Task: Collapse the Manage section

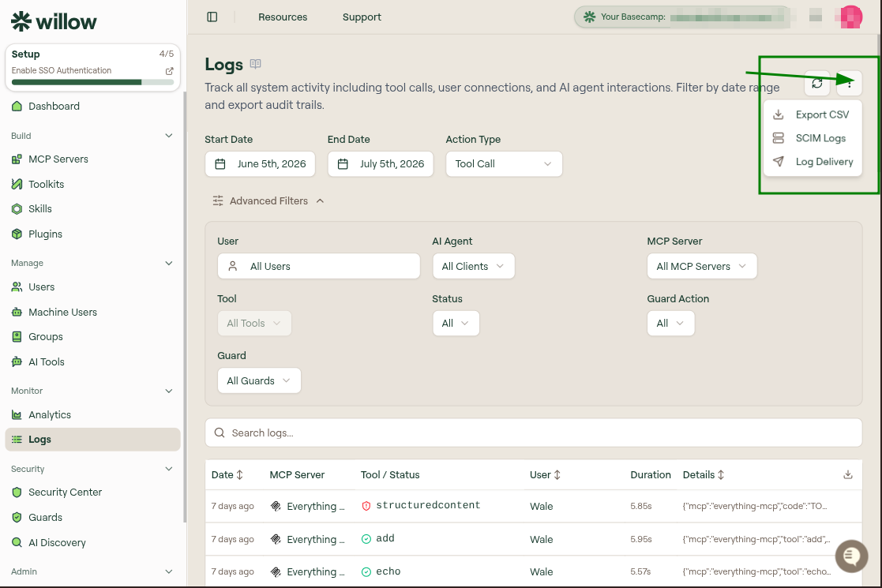Action: (169, 263)
